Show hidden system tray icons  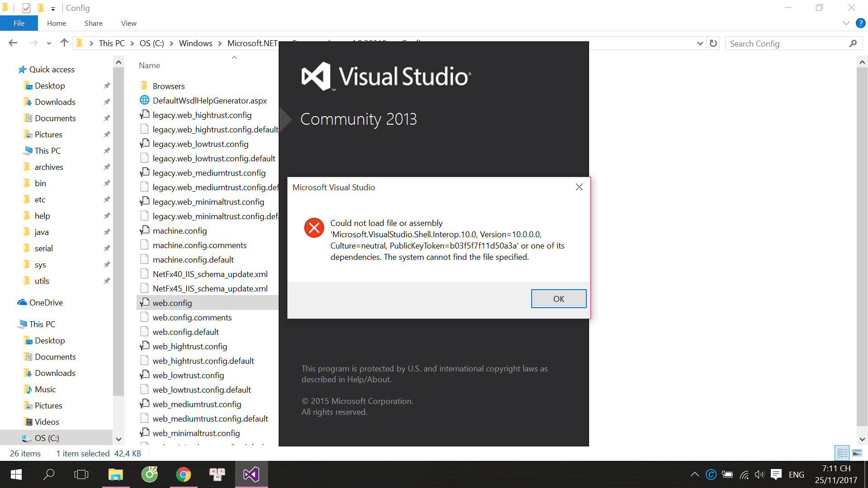[695, 474]
